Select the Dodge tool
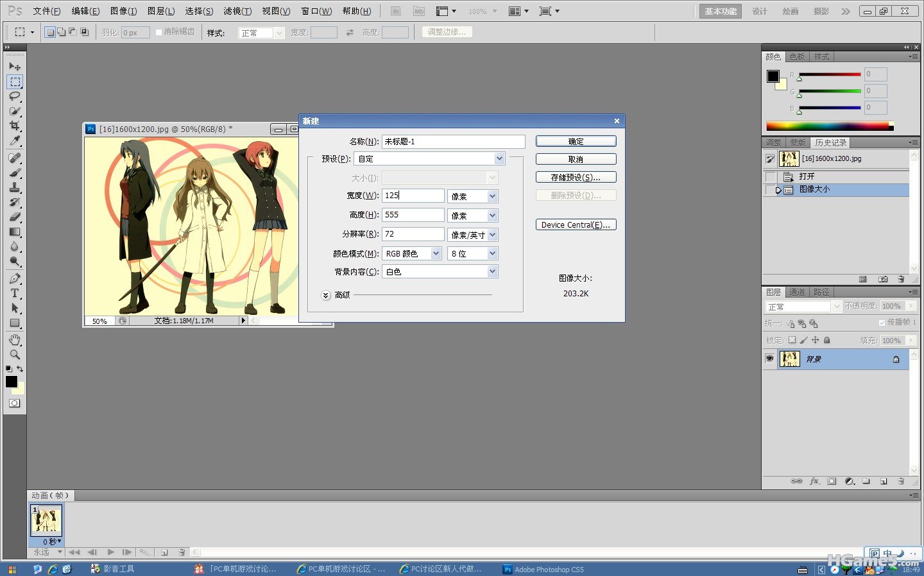This screenshot has height=576, width=924. 15,261
